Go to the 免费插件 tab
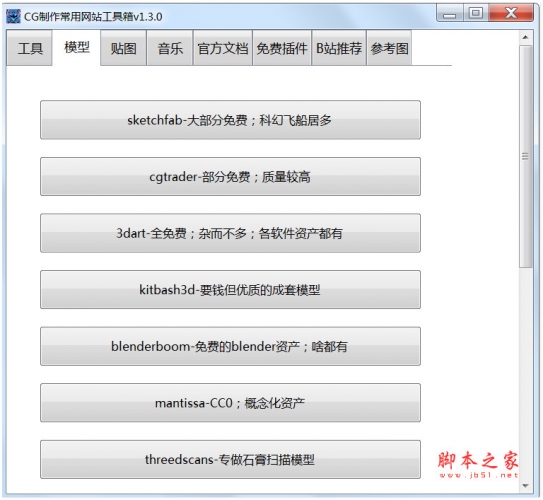The width and height of the screenshot is (543, 500). [x=282, y=48]
